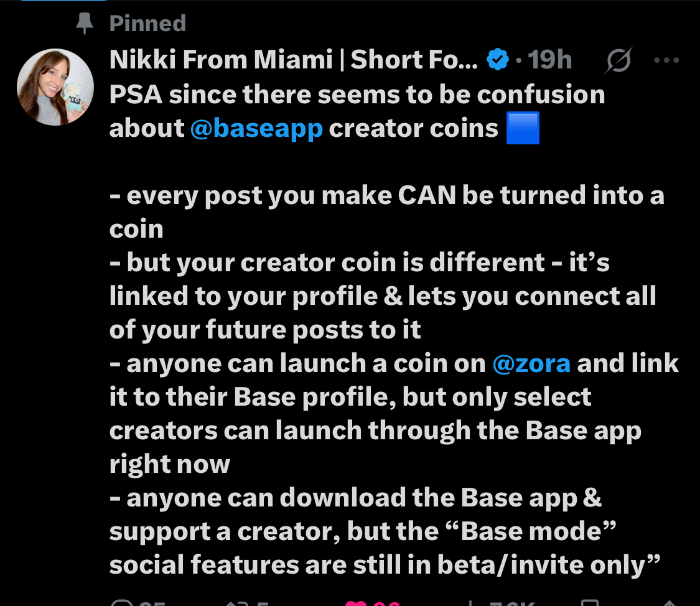
Task: Unlike the post with the pink heart
Action: pyautogui.click(x=357, y=602)
